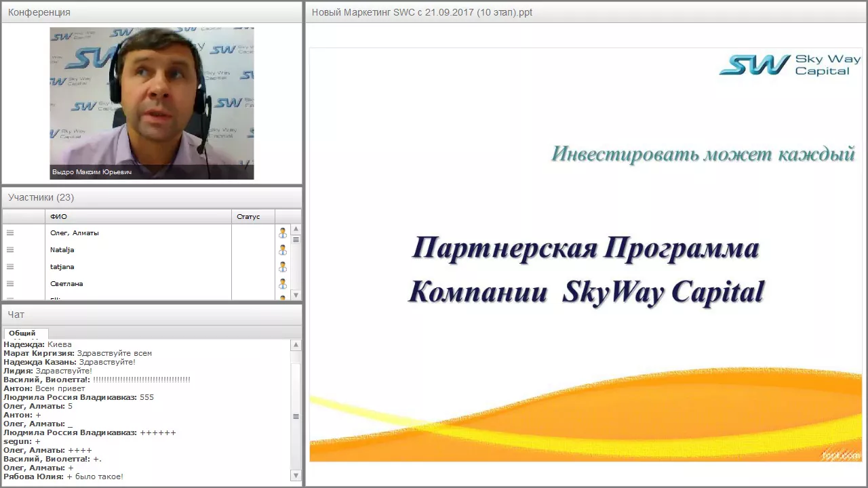Select participant Олег, Алматы in list
This screenshot has height=488, width=868.
click(138, 233)
